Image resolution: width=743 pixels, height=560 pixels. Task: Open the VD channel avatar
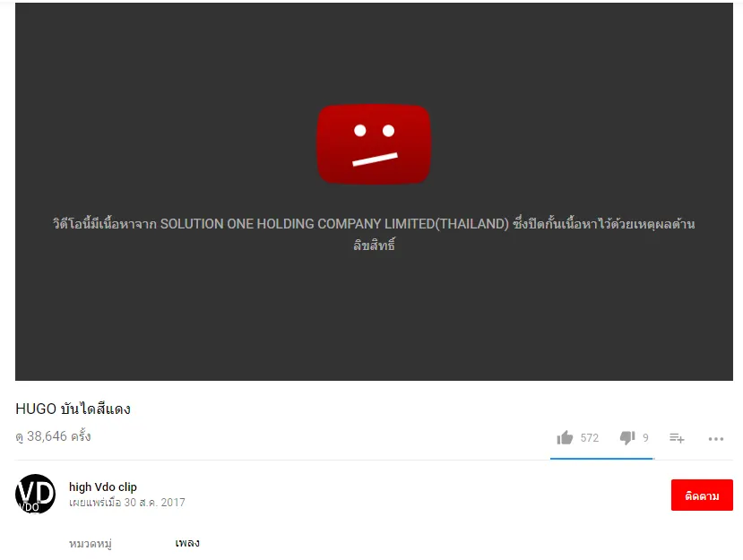35,495
